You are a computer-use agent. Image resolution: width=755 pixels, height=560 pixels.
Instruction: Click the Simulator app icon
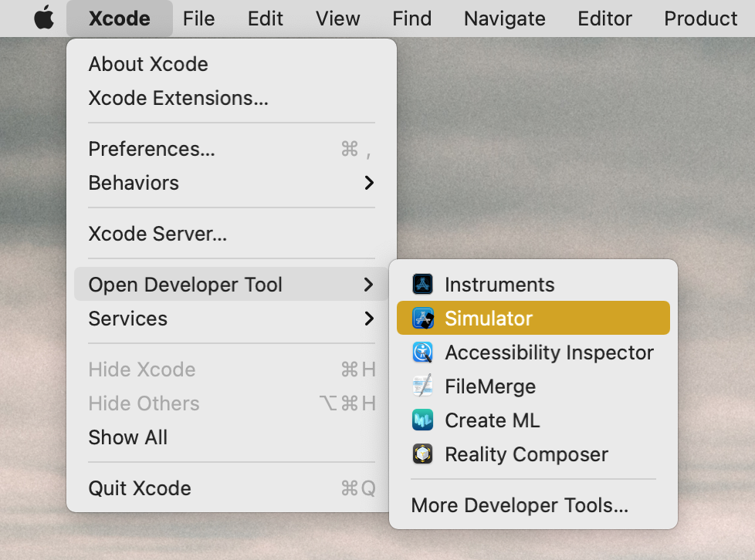point(423,319)
